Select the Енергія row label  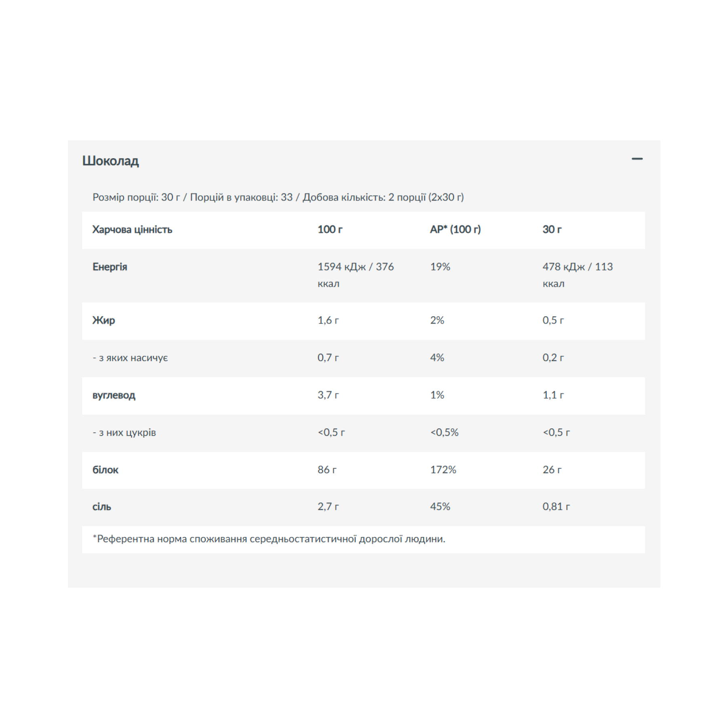(110, 267)
